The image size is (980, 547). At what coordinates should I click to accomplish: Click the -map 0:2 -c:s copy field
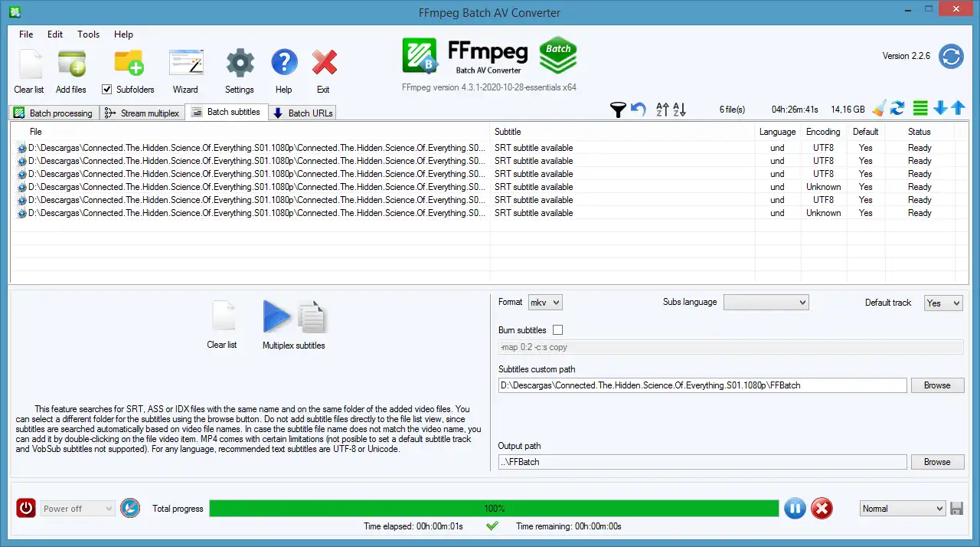[x=730, y=347]
